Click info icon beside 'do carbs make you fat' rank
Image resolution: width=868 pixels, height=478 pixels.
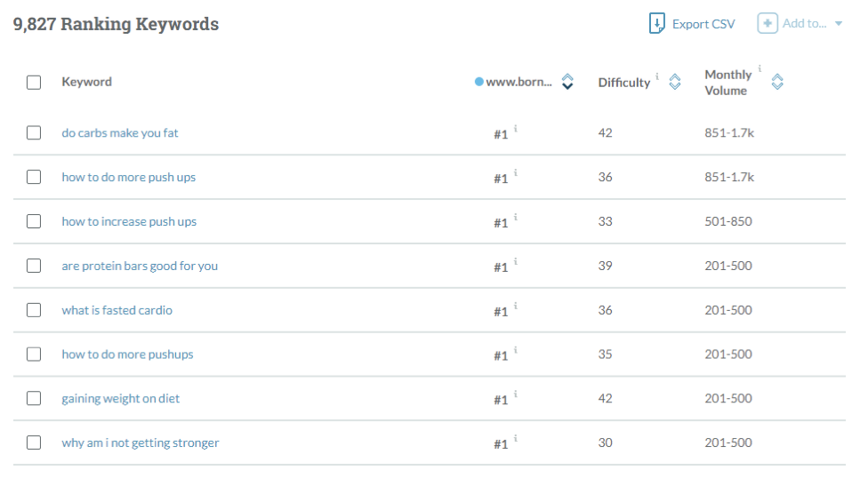click(x=516, y=129)
